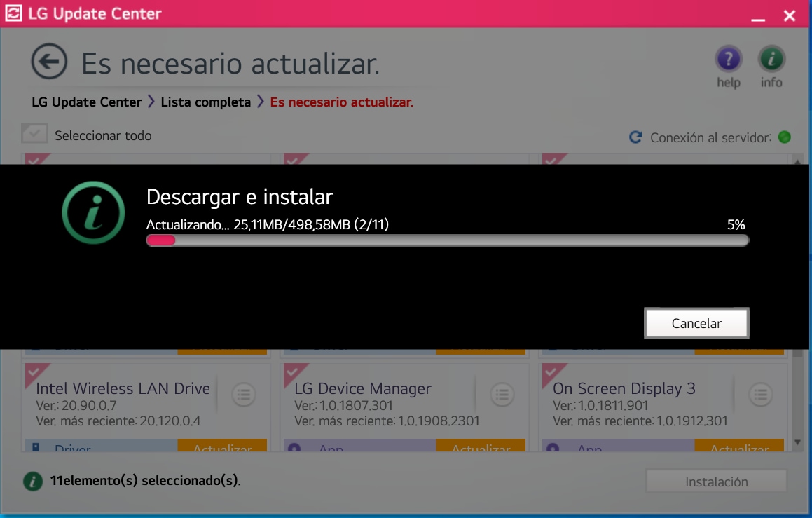The image size is (812, 518).
Task: Click the Conexión al servidor label
Action: (x=710, y=138)
